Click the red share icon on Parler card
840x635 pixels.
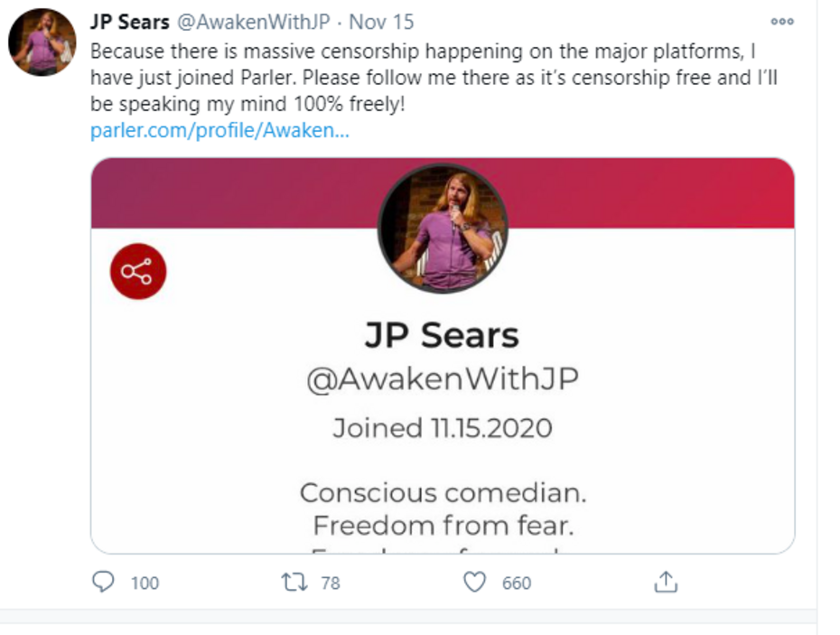click(x=138, y=271)
